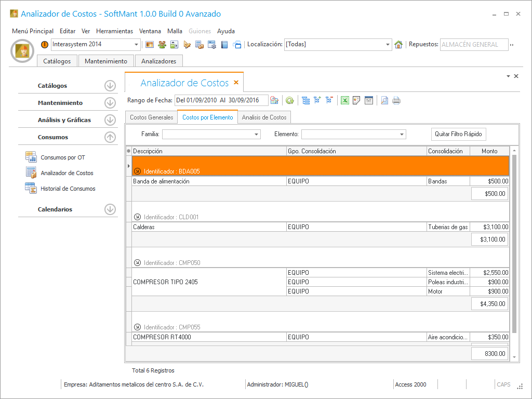532x399 pixels.
Task: Expand the Calendarios sidebar section
Action: [110, 209]
